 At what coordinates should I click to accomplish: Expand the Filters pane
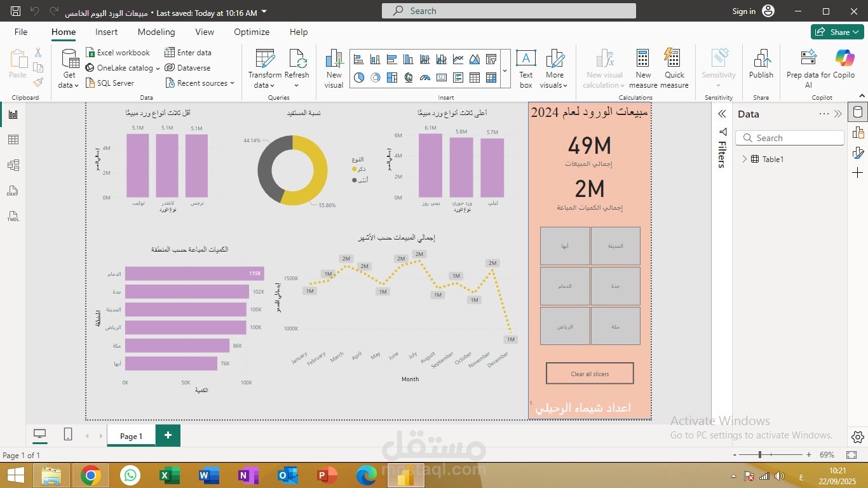point(722,114)
